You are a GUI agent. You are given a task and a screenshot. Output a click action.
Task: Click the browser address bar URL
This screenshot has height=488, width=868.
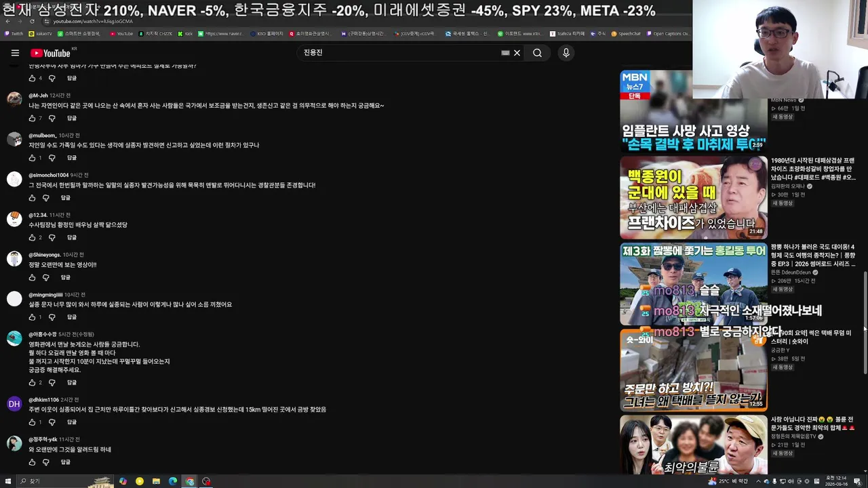tap(93, 22)
